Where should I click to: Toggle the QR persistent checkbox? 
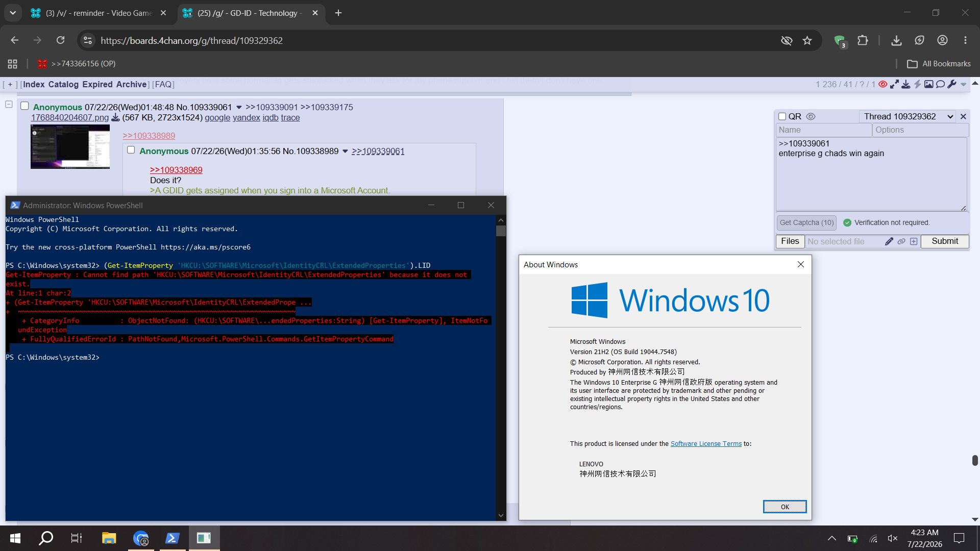point(782,116)
